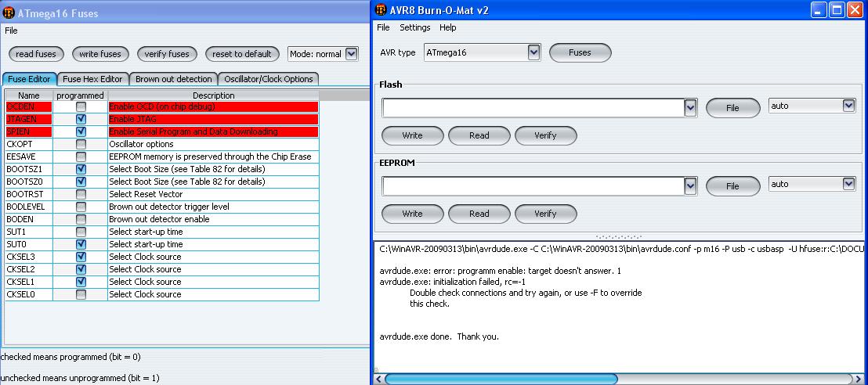Click the ATmega16 Fuses window title icon
Screen dimensions: 868x385
(x=9, y=13)
